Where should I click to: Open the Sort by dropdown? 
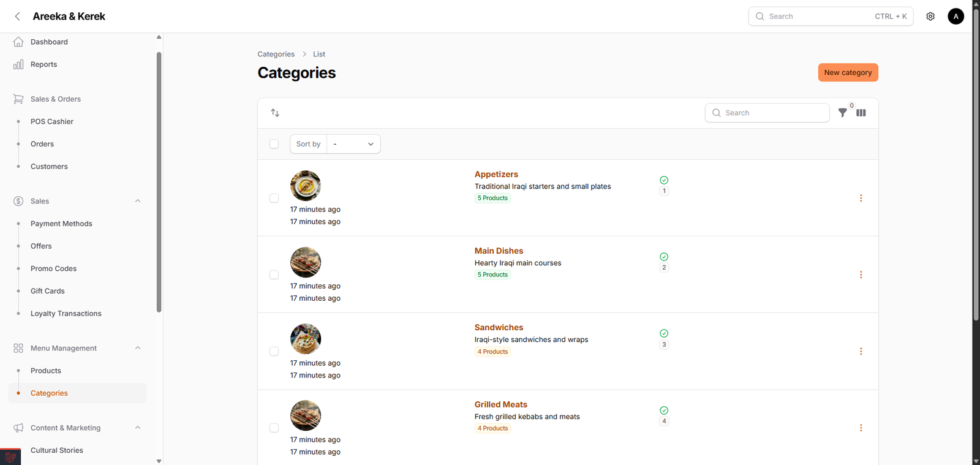[x=353, y=144]
